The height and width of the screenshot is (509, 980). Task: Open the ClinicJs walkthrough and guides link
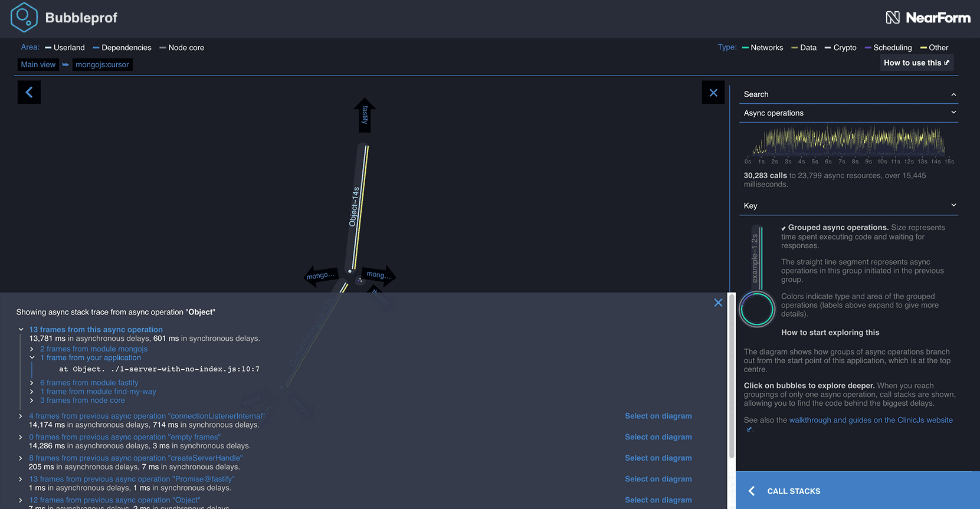point(871,420)
